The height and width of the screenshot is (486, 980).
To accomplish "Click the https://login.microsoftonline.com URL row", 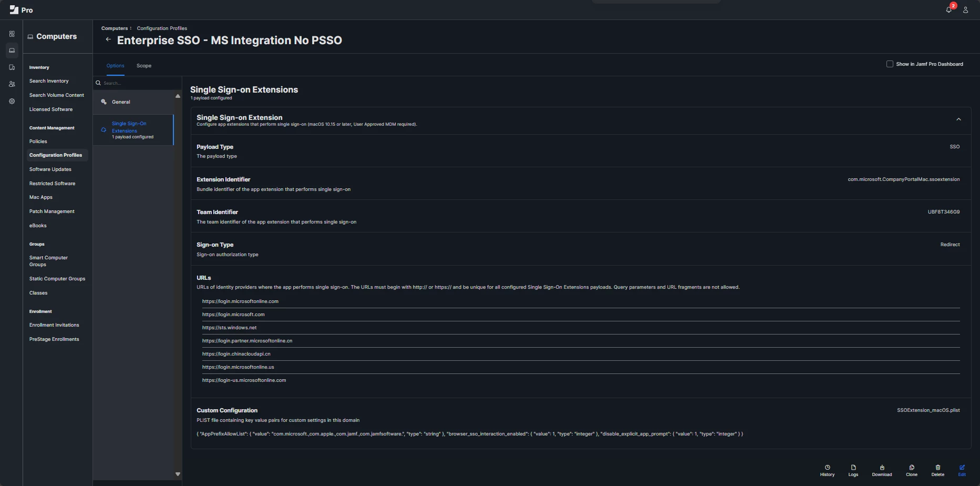I will [x=581, y=301].
